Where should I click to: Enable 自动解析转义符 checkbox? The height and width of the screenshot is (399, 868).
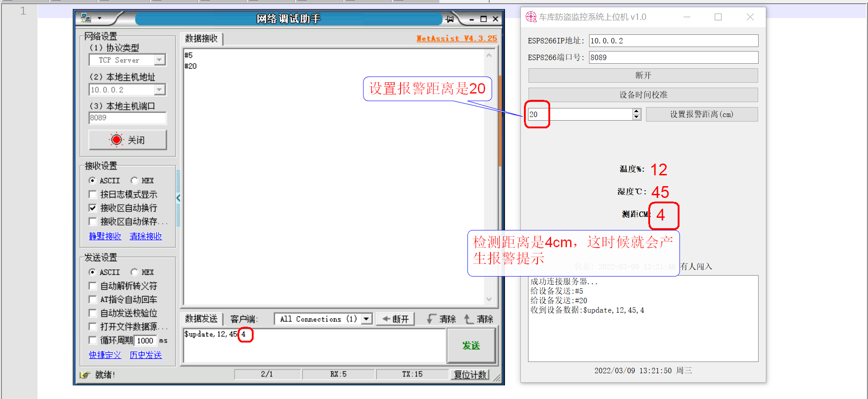coord(93,286)
